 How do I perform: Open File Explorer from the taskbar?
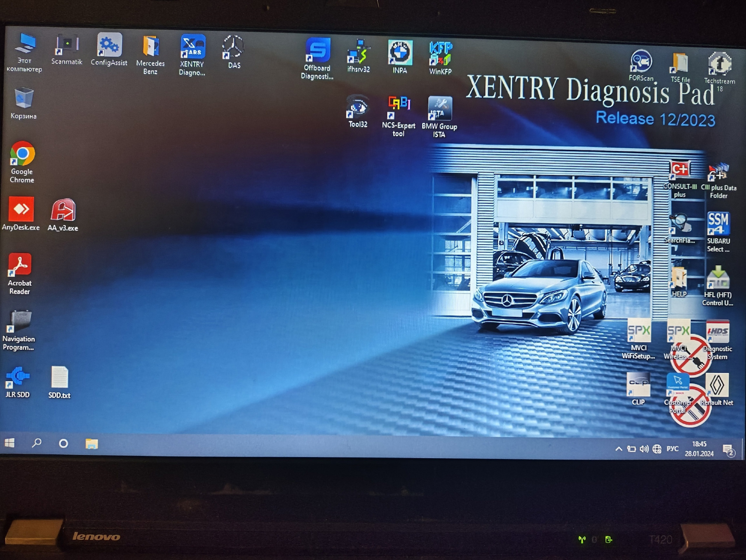(x=92, y=443)
